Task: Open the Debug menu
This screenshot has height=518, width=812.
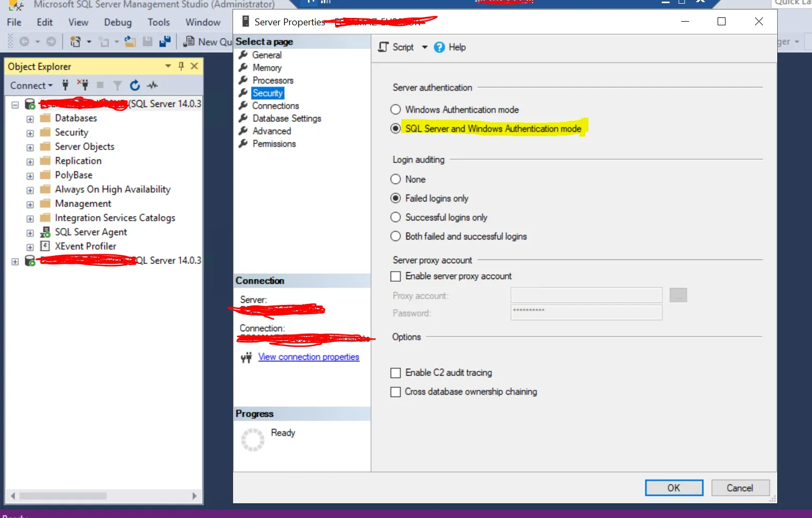Action: tap(118, 22)
